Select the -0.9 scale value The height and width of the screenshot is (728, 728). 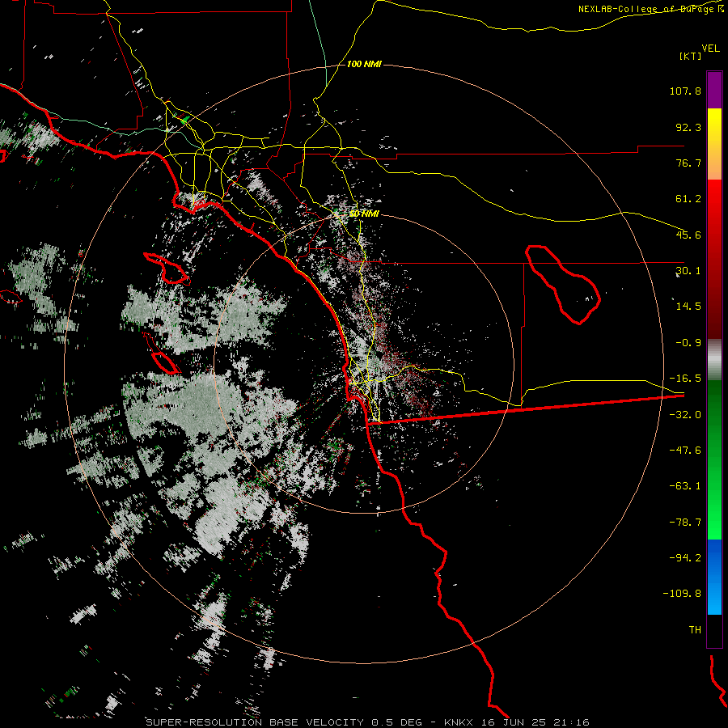point(688,343)
